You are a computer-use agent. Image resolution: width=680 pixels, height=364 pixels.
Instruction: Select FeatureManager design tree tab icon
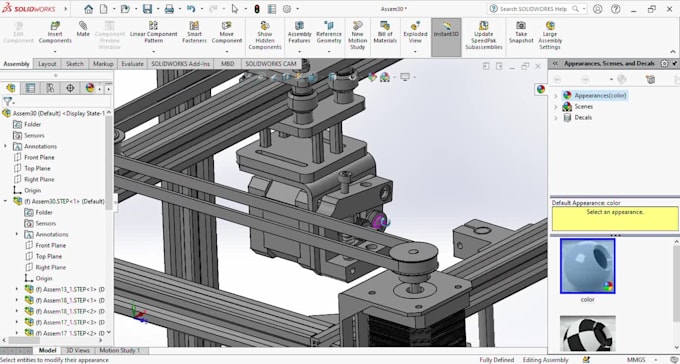click(11, 88)
